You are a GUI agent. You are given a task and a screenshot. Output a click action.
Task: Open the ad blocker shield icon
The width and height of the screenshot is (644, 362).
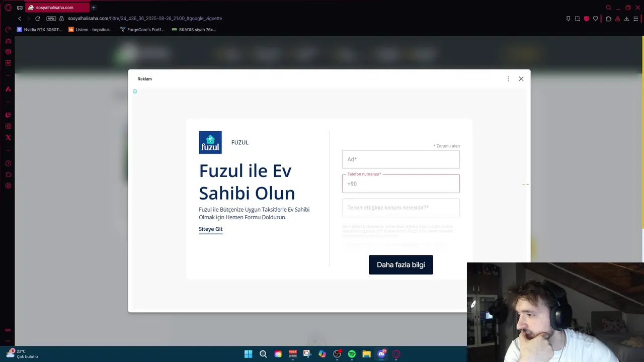(x=586, y=19)
